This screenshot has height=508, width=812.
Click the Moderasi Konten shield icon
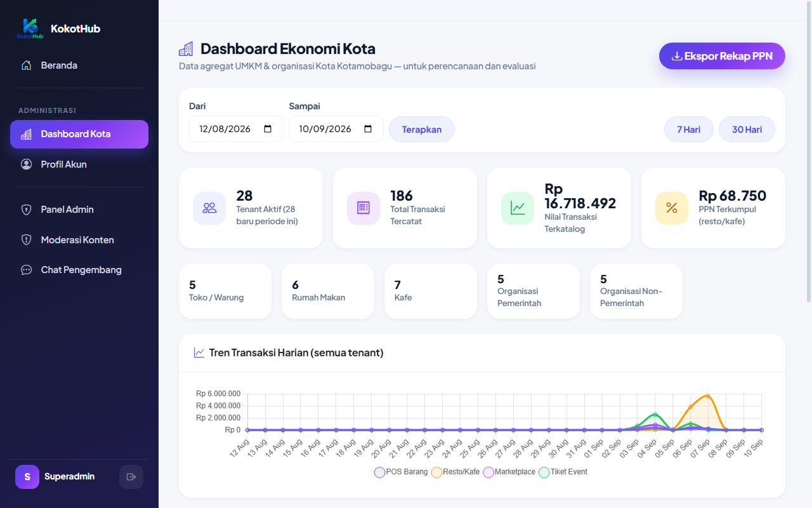click(26, 240)
